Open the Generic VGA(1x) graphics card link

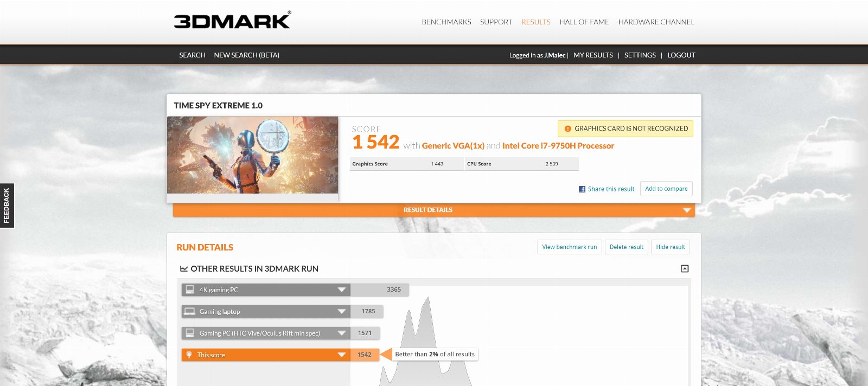[453, 146]
